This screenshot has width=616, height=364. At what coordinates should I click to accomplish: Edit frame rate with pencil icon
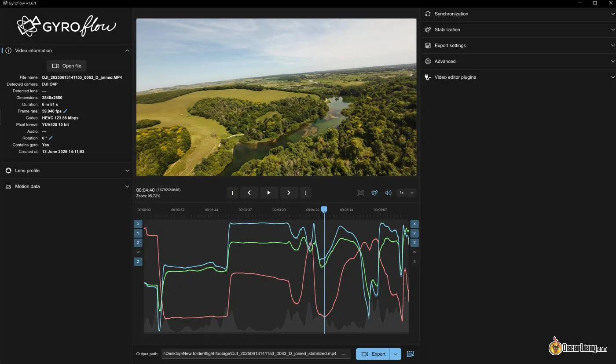click(x=66, y=111)
